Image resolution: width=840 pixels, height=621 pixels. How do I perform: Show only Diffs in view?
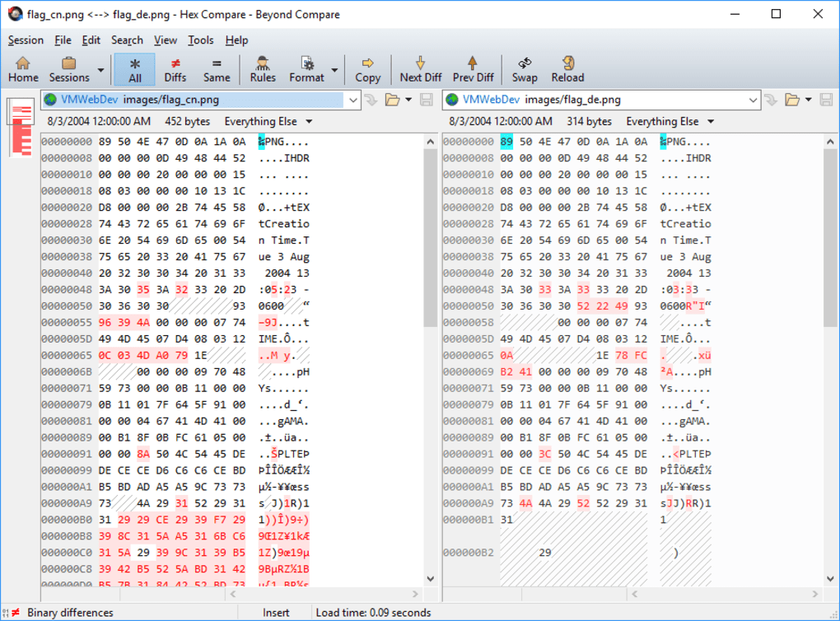pyautogui.click(x=175, y=69)
